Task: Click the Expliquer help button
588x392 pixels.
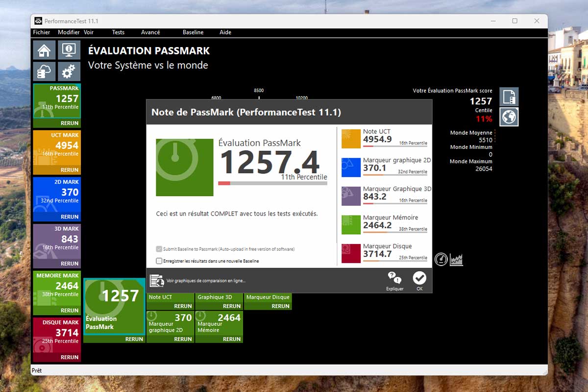Action: click(x=394, y=281)
